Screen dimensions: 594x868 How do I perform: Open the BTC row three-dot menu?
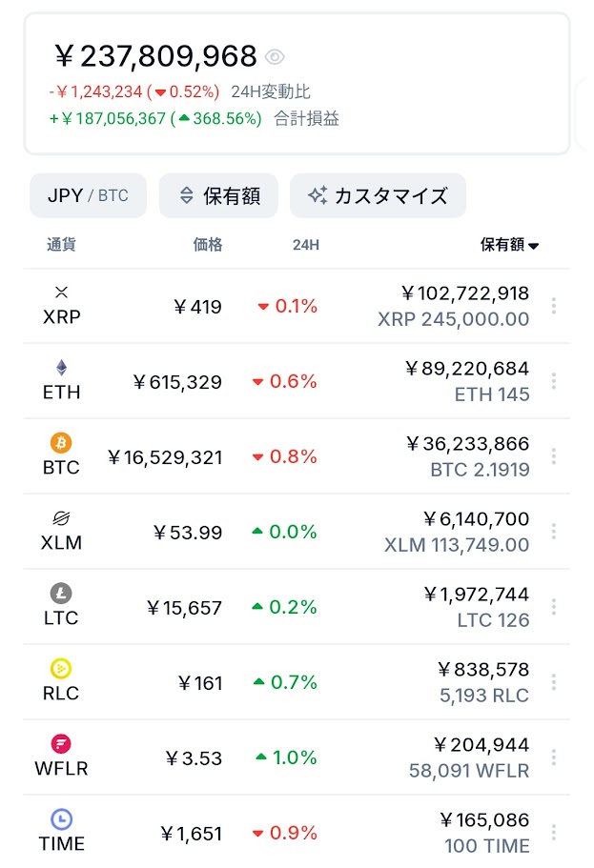pyautogui.click(x=554, y=456)
